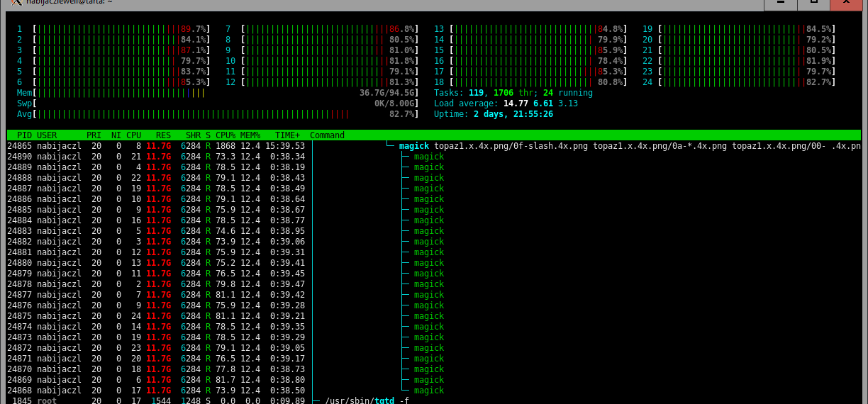The height and width of the screenshot is (404, 868).
Task: Click the Command column header
Action: click(x=327, y=135)
